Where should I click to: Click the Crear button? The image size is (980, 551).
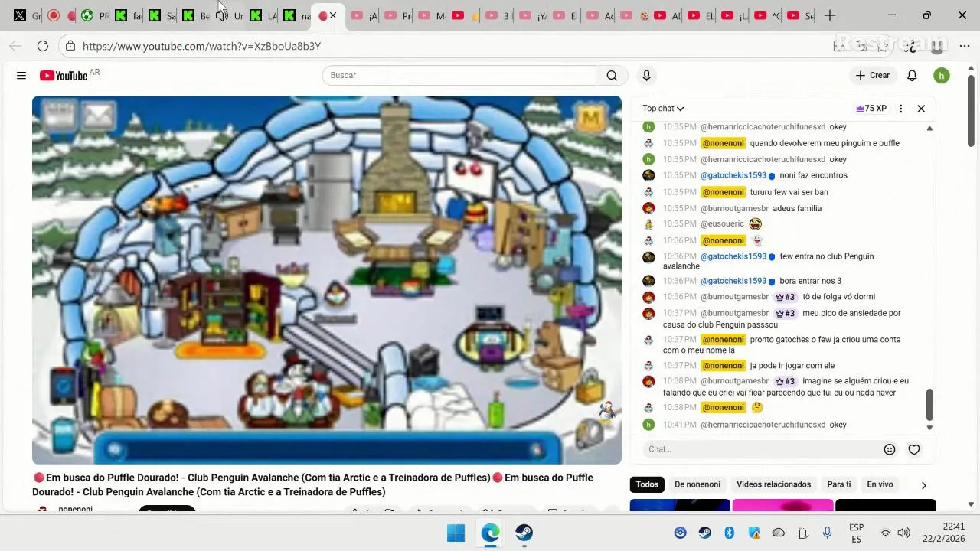coord(873,75)
